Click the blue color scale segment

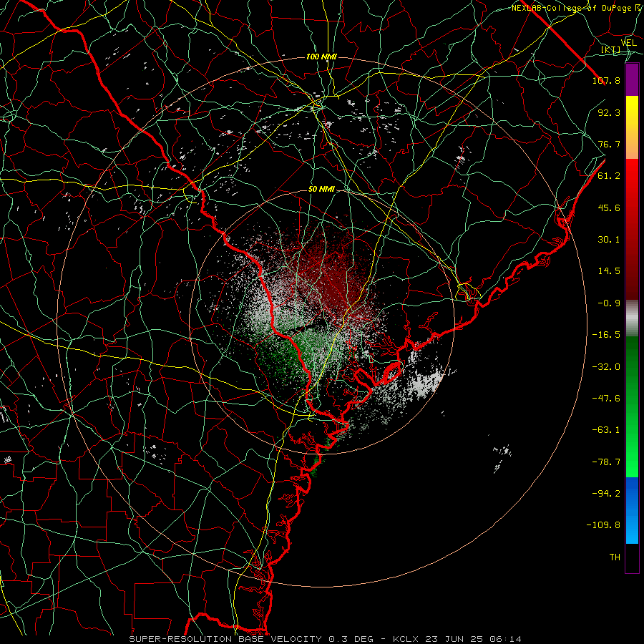[632, 510]
